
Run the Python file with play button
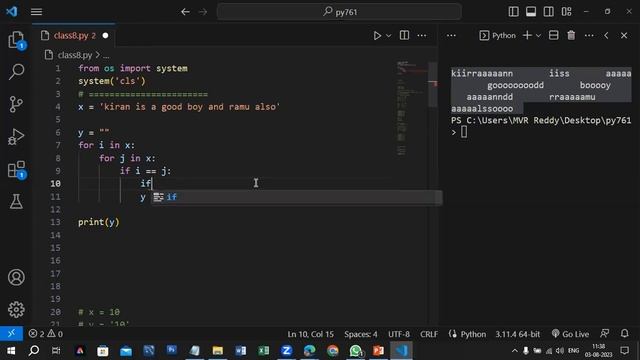pos(377,36)
